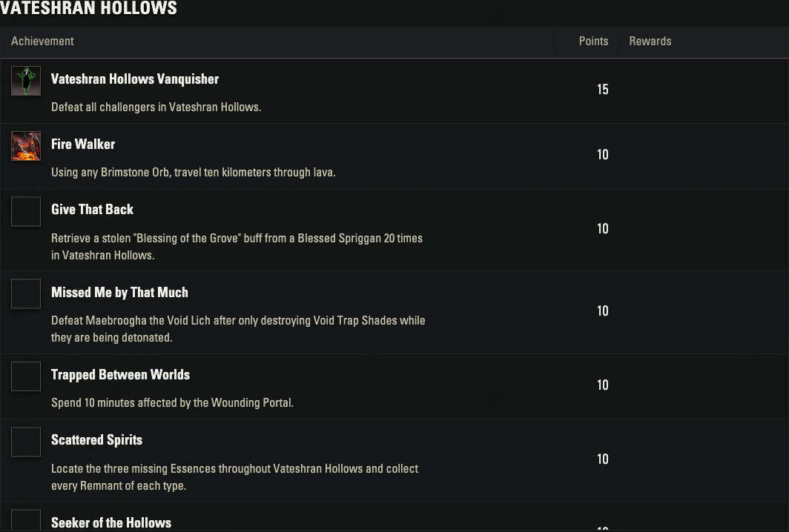This screenshot has width=789, height=532.
Task: Click the Maebroogha the Void Lich description
Action: pos(238,329)
